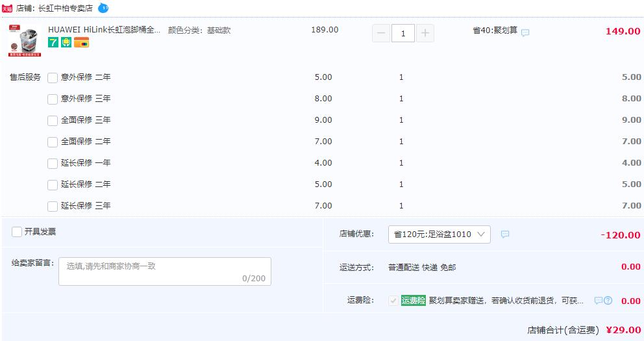Check 意外保修 三年 option
The image size is (644, 341).
(x=53, y=99)
